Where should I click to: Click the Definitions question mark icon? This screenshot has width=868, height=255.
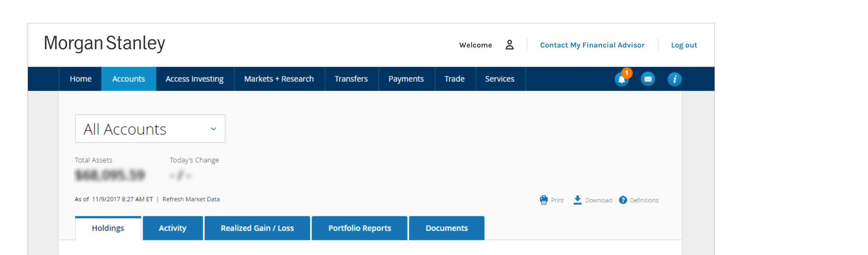coord(623,200)
